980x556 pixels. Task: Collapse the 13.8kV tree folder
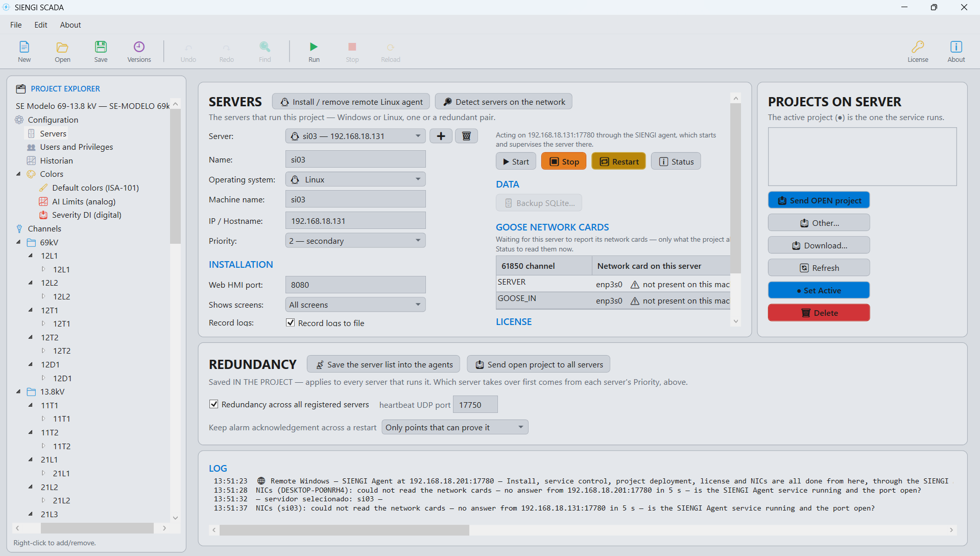tap(18, 391)
